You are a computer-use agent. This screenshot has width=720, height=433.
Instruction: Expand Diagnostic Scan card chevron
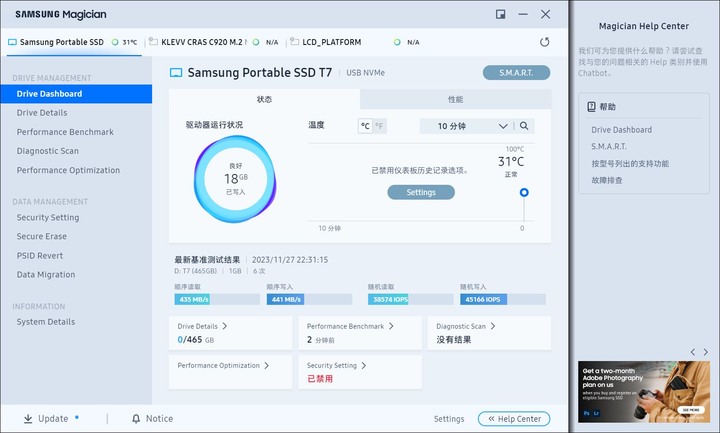[x=493, y=326]
